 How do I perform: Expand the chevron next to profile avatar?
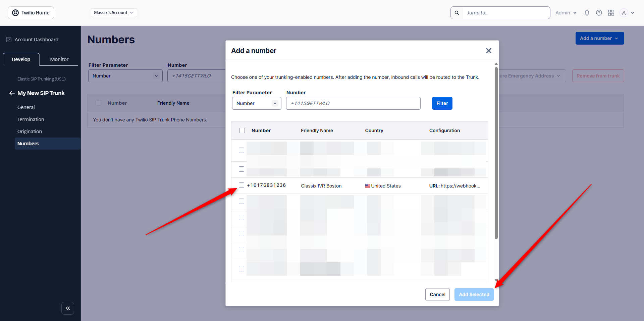pos(633,13)
